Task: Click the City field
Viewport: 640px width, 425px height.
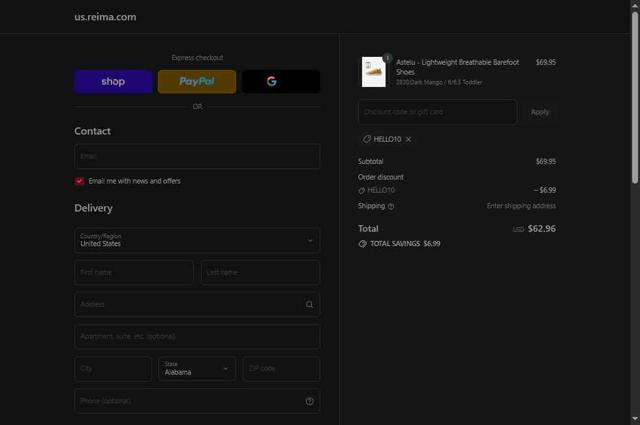Action: pos(113,369)
